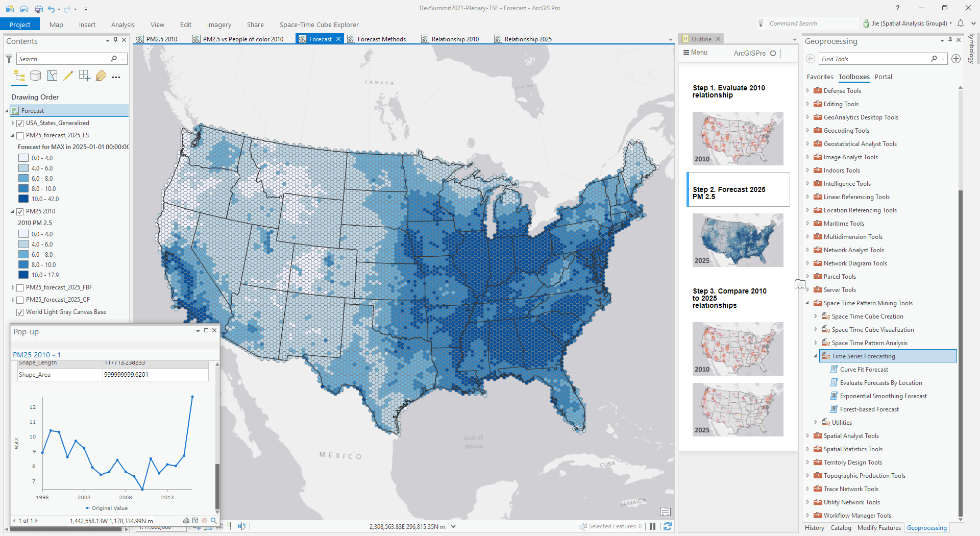Open the Relationship 2025 view tab

pyautogui.click(x=528, y=39)
